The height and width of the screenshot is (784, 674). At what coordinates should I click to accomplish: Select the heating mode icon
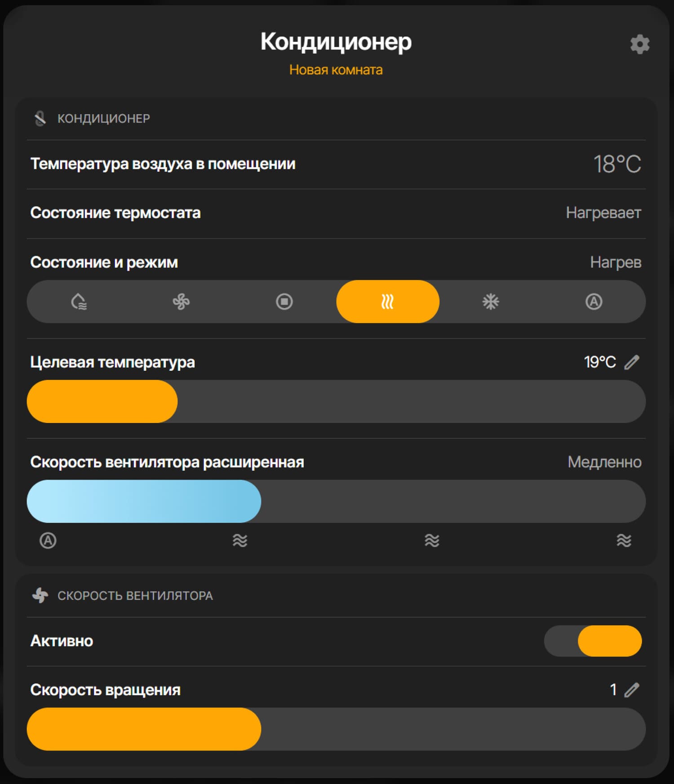[387, 302]
